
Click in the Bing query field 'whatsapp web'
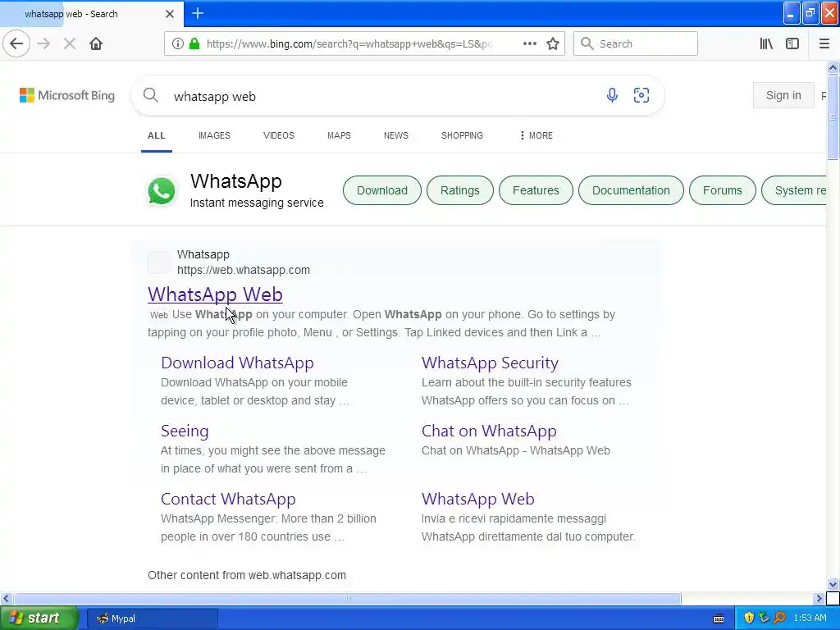tap(386, 97)
